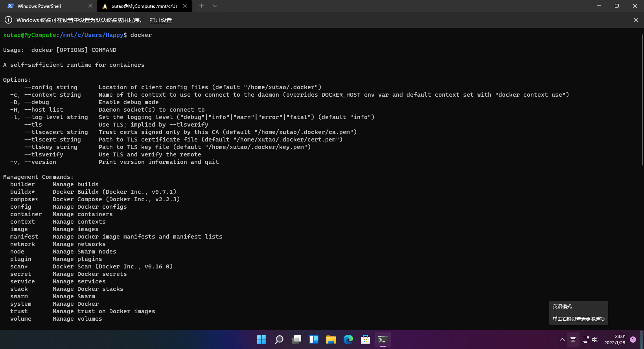Restore down the terminal window
Screen dimensions: 644x349
[617, 6]
